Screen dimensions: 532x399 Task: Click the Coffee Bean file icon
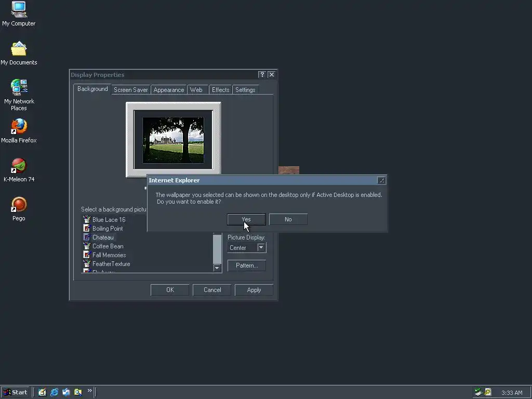point(87,246)
